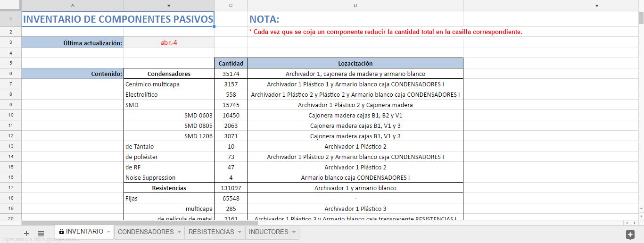
Task: Select Archivador 1 Plástico 2 y Cajonera madera
Action: tap(355, 105)
